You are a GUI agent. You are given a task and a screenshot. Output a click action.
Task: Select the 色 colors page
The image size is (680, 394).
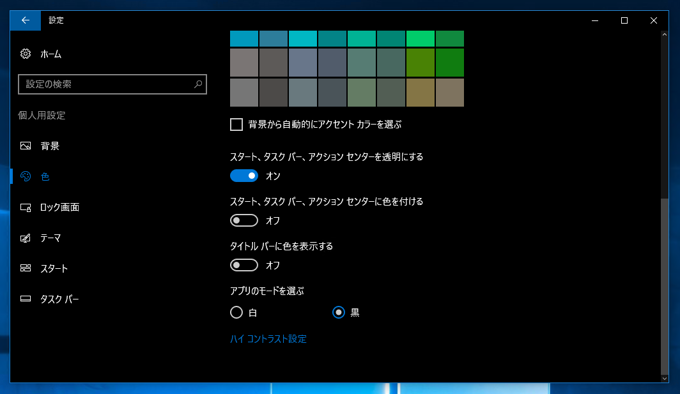coord(35,176)
